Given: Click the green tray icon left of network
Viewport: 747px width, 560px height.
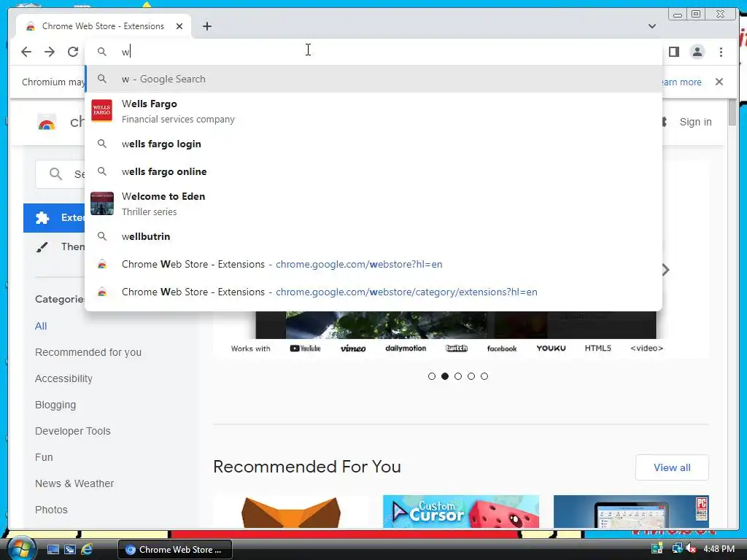Looking at the screenshot, I should click(657, 548).
